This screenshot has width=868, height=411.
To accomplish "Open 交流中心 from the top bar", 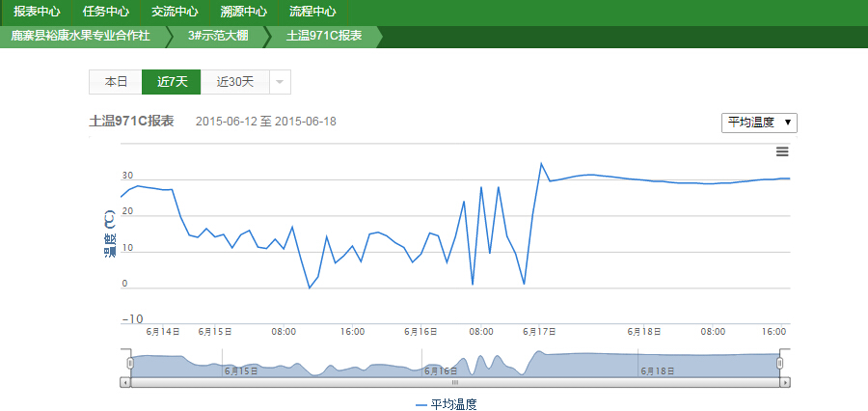I will [175, 13].
